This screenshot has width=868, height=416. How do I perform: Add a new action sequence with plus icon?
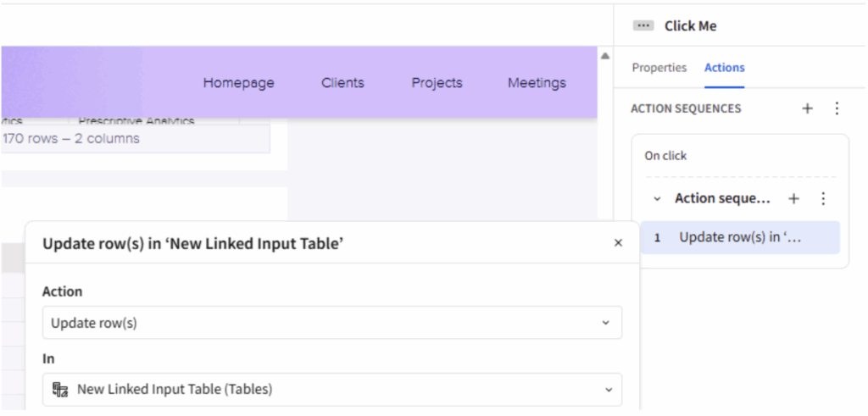[807, 108]
